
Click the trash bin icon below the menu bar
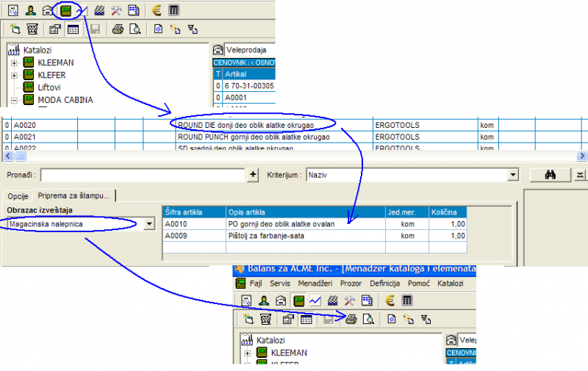pos(265,319)
